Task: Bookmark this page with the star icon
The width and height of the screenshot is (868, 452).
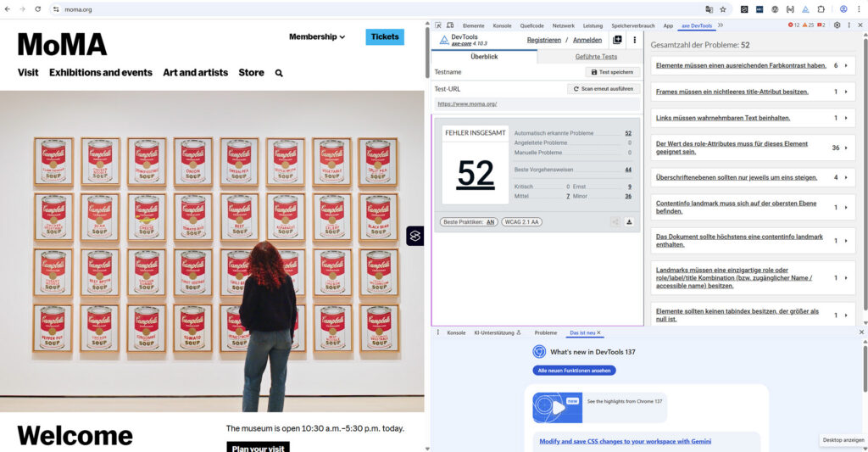Action: pyautogui.click(x=723, y=9)
